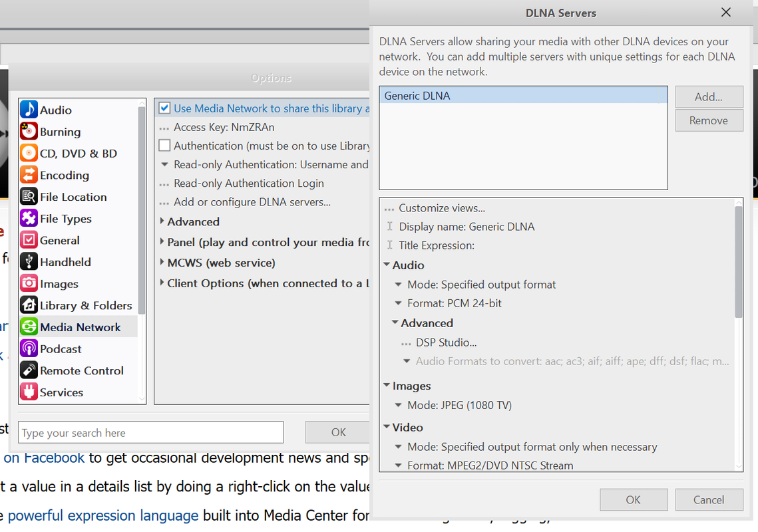Click the Media Network icon
The image size is (758, 532).
[29, 327]
